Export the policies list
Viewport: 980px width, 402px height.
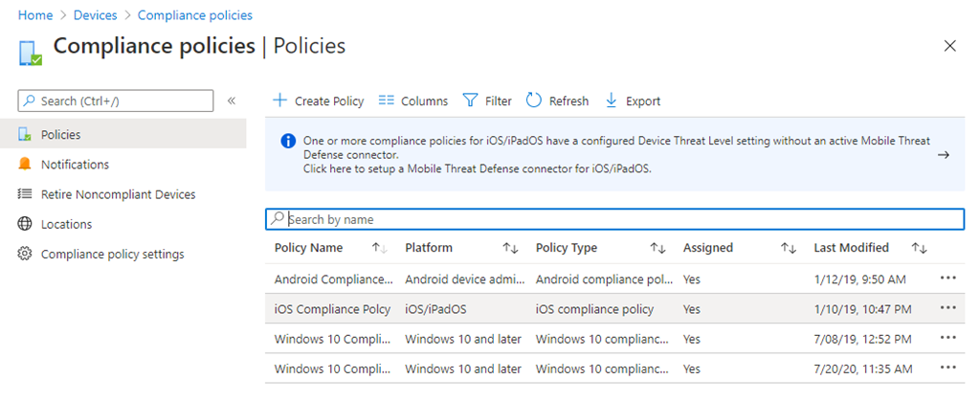pos(633,100)
